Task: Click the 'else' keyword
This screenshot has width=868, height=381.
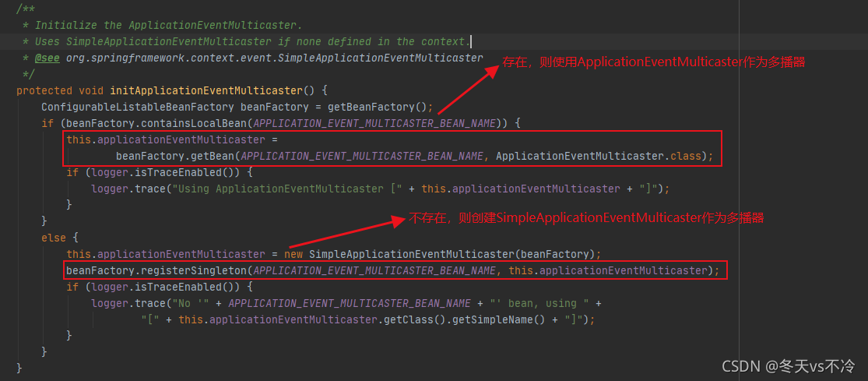Action: (x=54, y=238)
